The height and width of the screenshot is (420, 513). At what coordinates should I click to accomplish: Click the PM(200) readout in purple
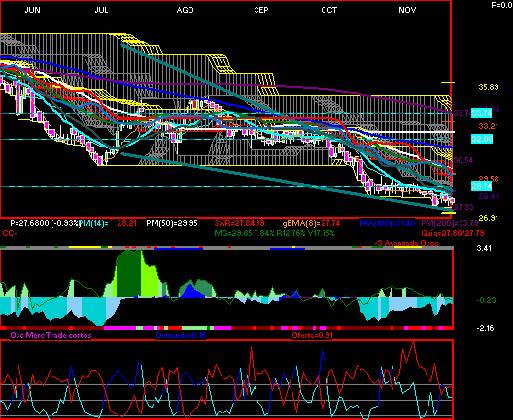[x=450, y=223]
